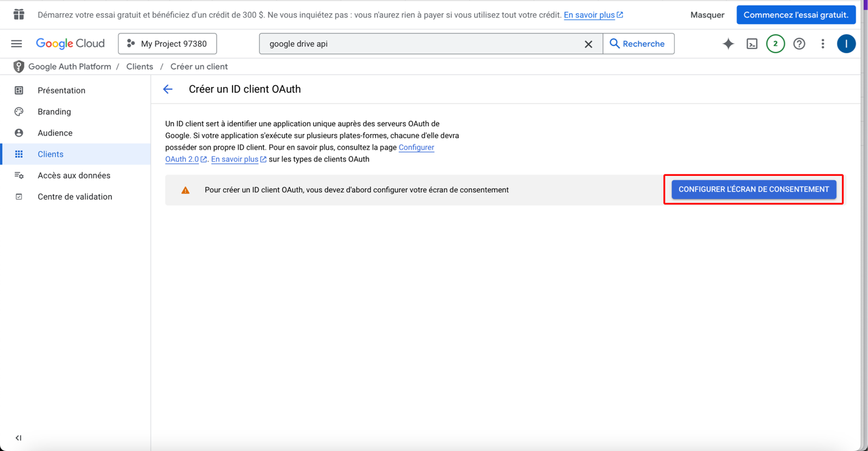Viewport: 868px width, 451px height.
Task: Click Configurer l'écran de consentement button
Action: point(754,190)
